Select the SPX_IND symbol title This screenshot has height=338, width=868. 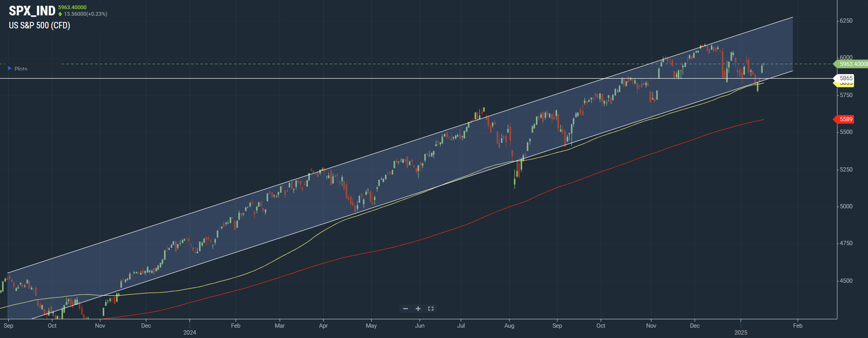pyautogui.click(x=32, y=11)
